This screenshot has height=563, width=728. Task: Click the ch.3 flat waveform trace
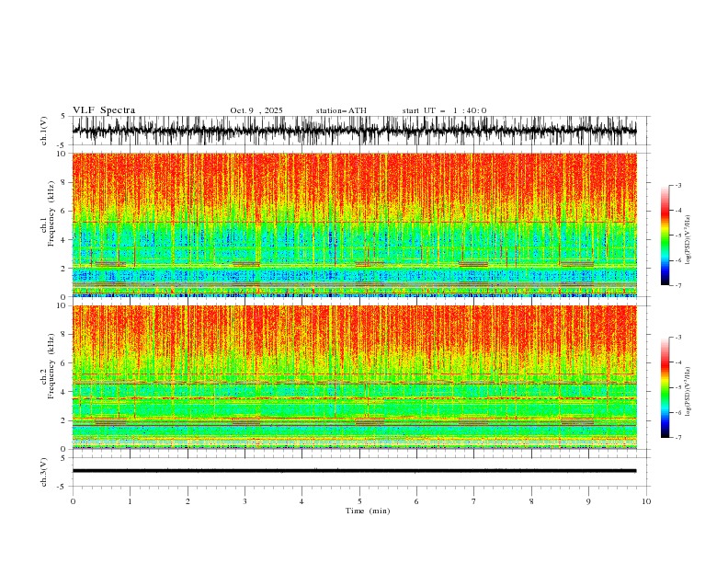[354, 471]
